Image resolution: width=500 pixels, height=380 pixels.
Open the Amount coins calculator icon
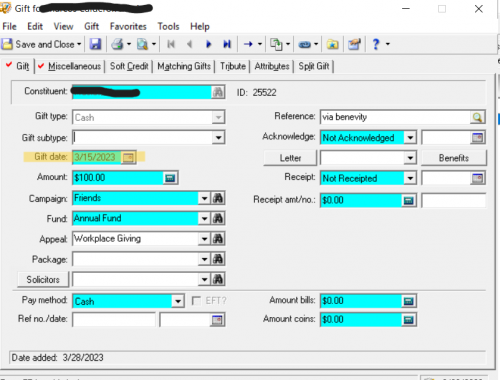pyautogui.click(x=408, y=320)
